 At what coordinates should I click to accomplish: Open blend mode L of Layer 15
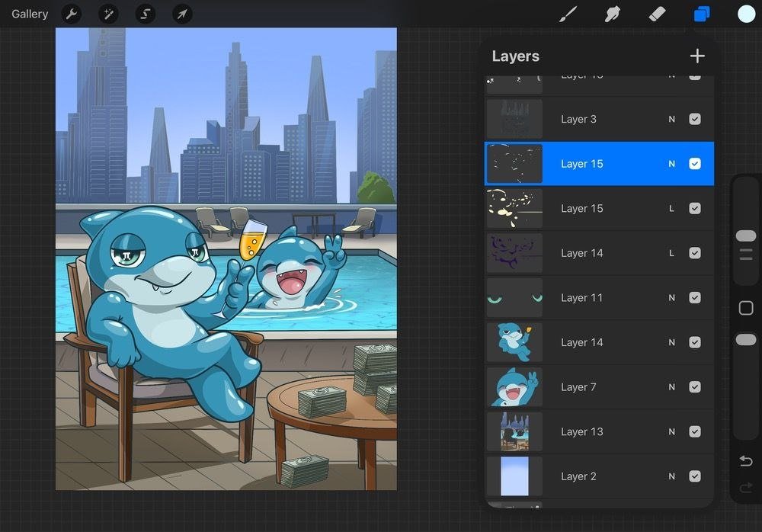pyautogui.click(x=671, y=209)
